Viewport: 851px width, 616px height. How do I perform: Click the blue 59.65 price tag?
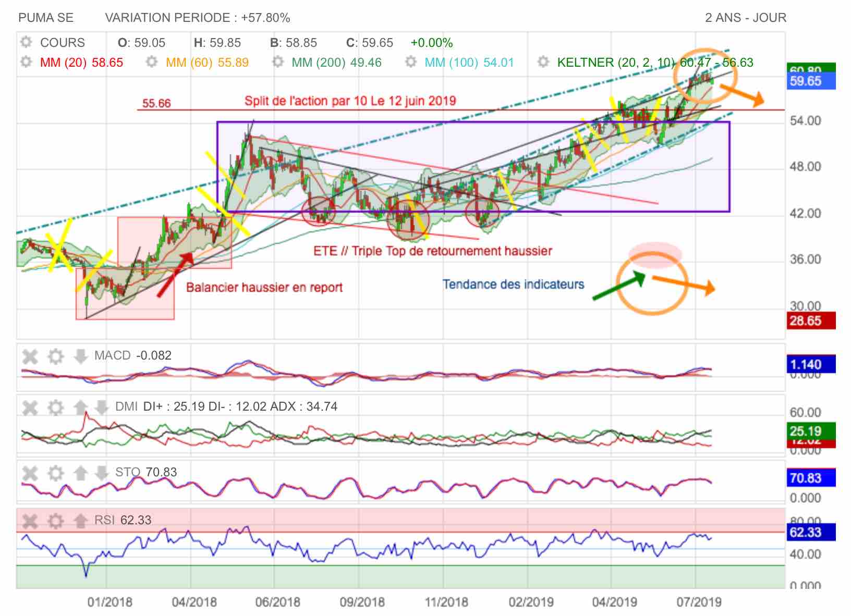pos(811,81)
